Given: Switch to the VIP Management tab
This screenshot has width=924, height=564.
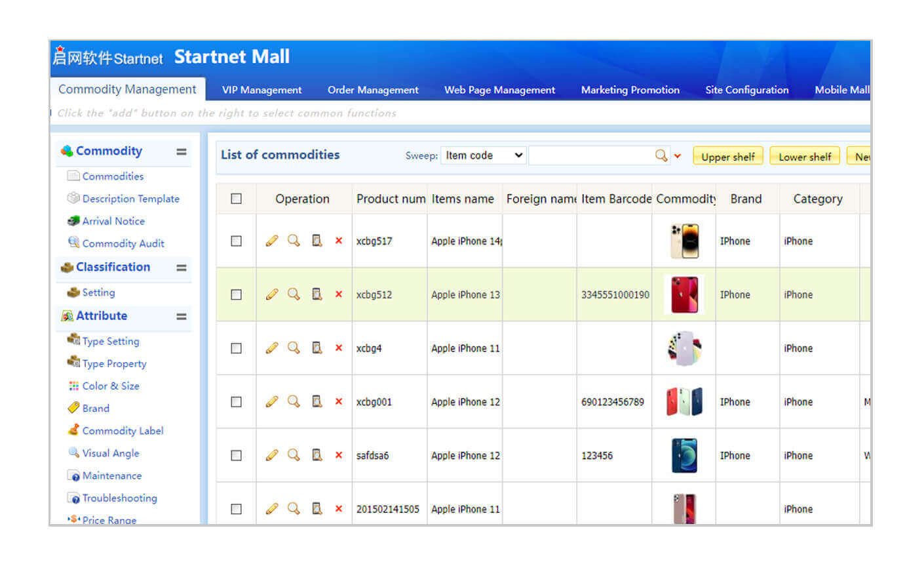Looking at the screenshot, I should pyautogui.click(x=261, y=90).
